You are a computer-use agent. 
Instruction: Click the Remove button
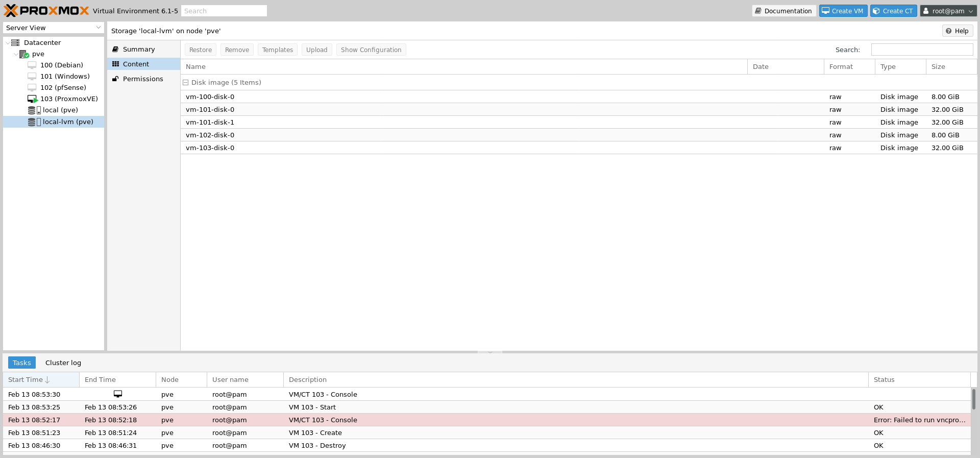[237, 50]
